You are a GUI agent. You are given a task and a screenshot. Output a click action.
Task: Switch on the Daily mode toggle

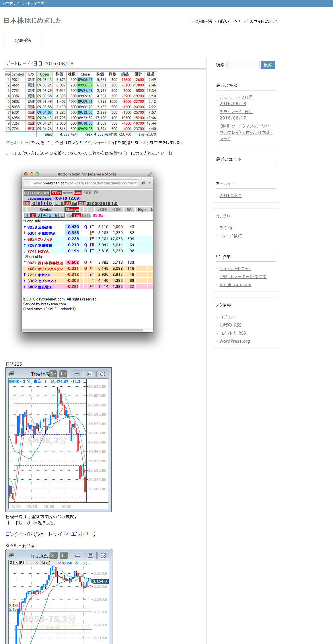click(x=86, y=215)
